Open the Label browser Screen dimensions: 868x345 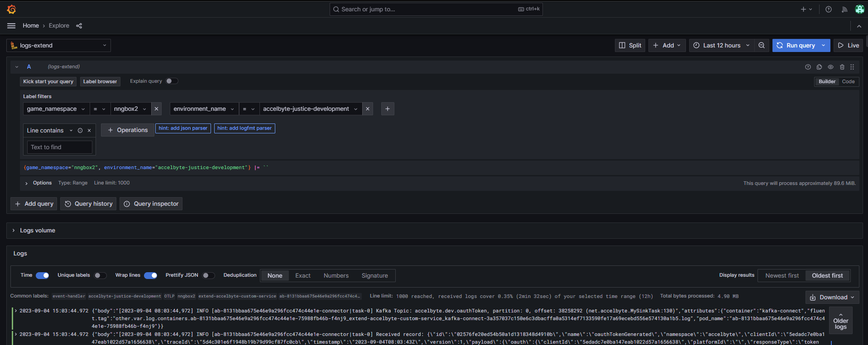point(100,81)
